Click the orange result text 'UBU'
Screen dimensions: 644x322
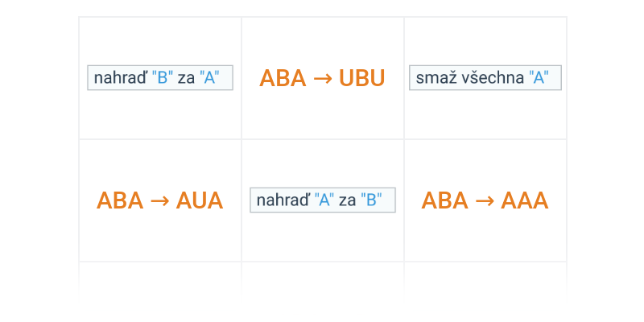(362, 78)
